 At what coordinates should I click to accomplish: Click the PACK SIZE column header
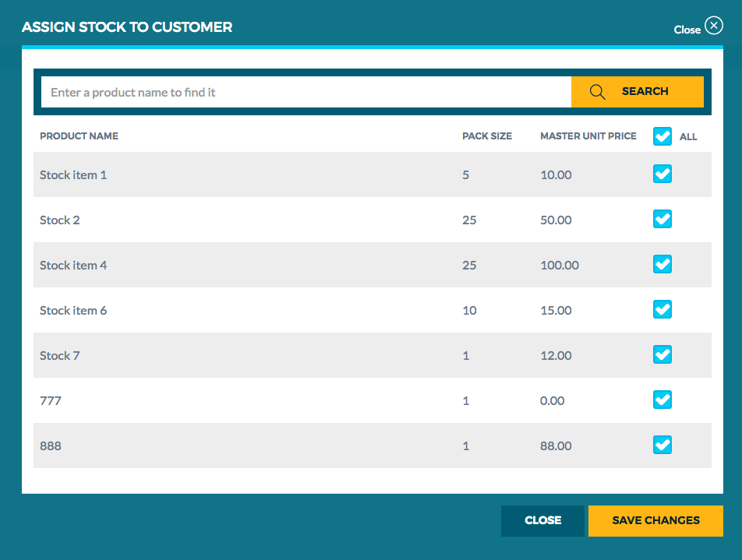coord(487,136)
